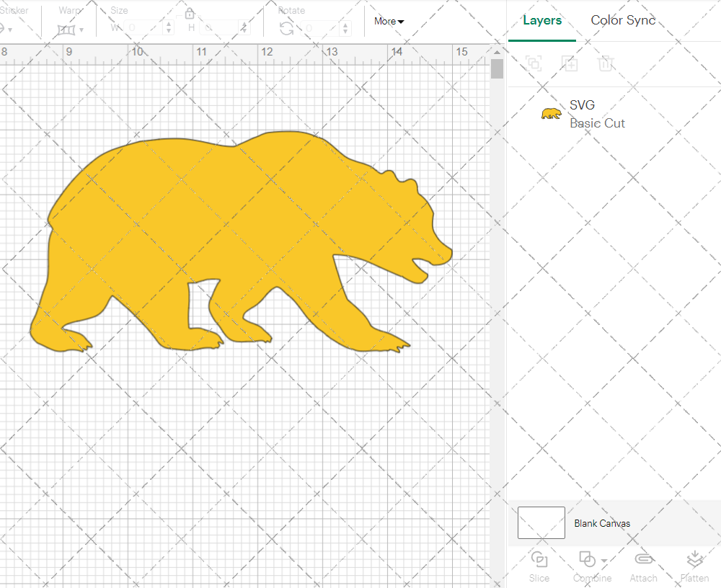
Task: Toggle the size aspect ratio lock
Action: pos(190,13)
